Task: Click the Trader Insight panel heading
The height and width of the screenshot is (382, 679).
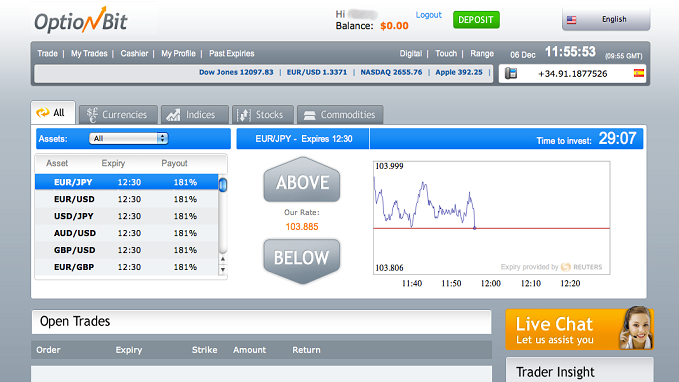Action: pos(555,372)
